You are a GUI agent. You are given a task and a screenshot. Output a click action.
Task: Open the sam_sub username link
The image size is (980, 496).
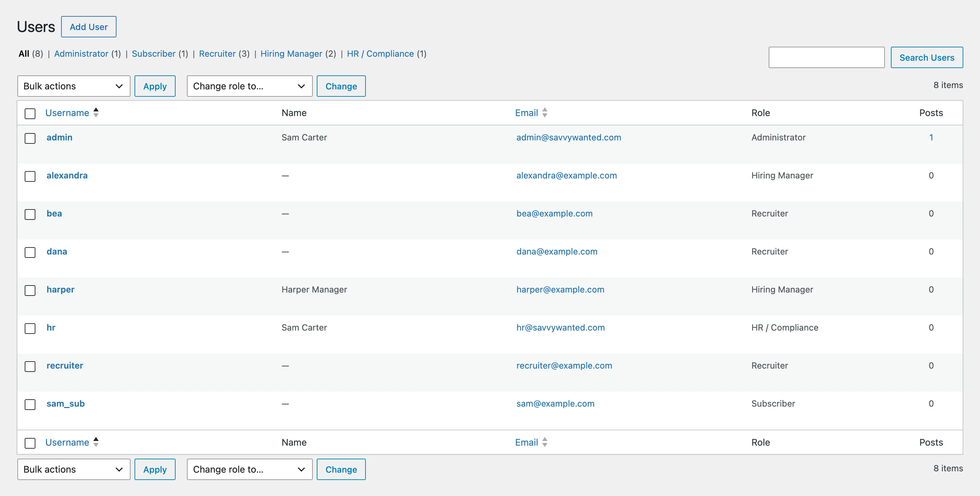point(65,404)
